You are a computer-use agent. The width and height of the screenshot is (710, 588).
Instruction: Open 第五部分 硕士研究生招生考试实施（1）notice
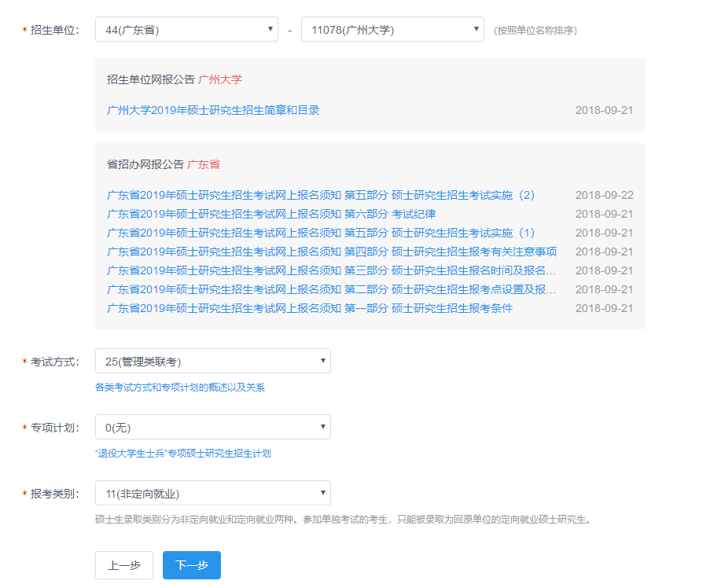coord(321,233)
